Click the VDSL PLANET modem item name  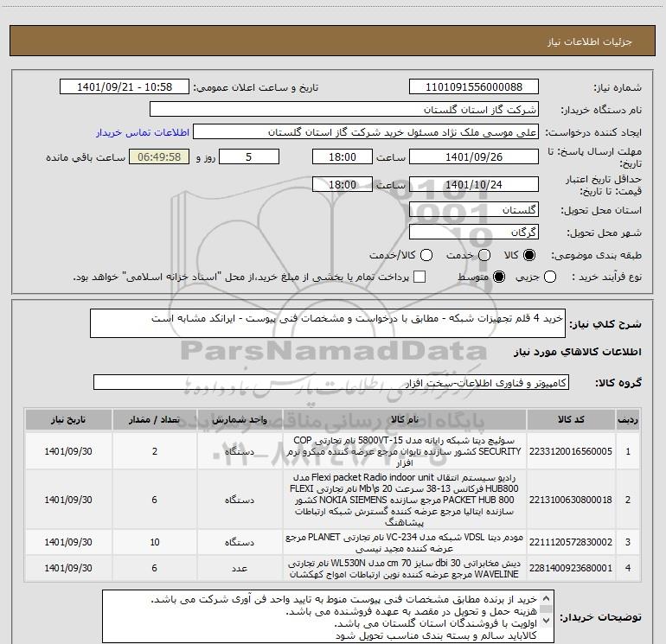(405, 543)
